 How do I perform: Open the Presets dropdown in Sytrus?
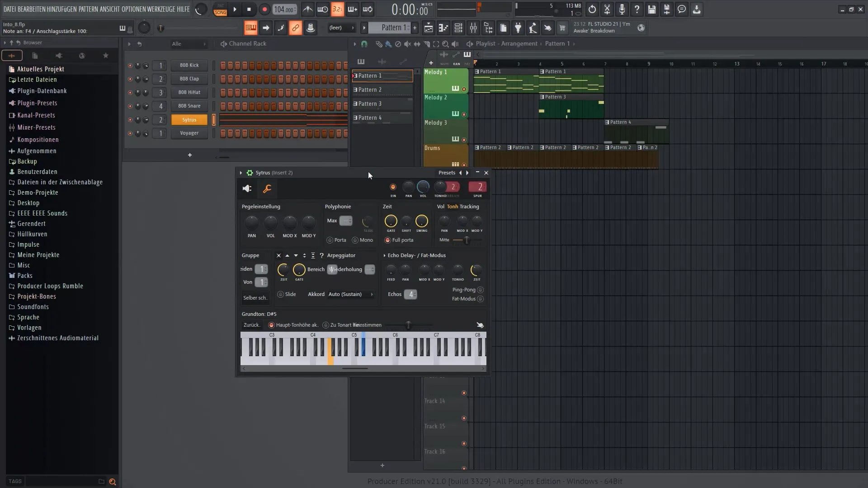tap(447, 173)
